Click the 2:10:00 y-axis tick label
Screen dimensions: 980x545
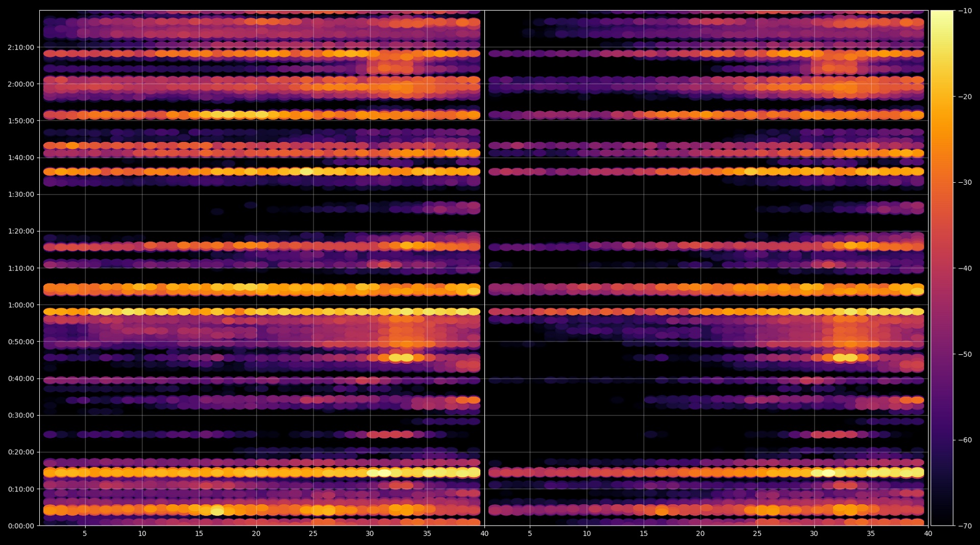pos(21,47)
